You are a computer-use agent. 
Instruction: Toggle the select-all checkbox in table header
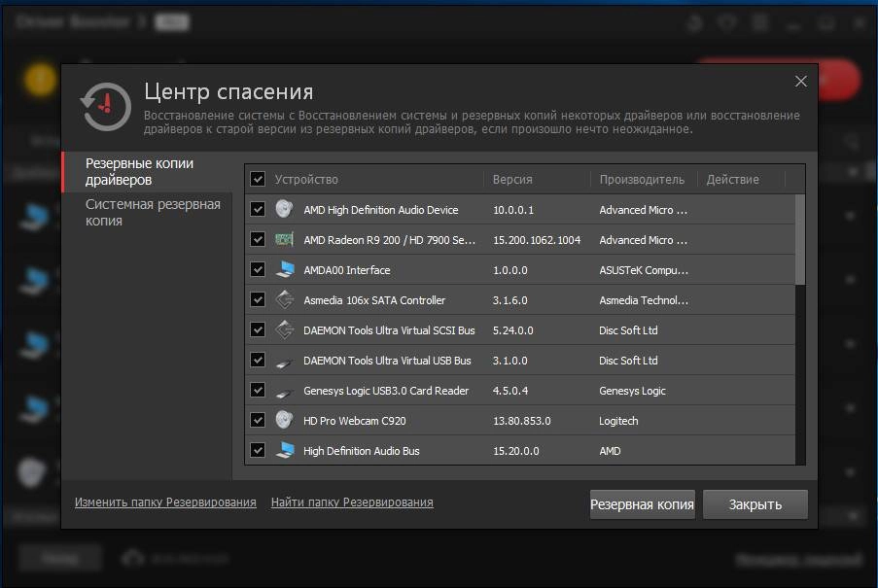click(x=258, y=179)
